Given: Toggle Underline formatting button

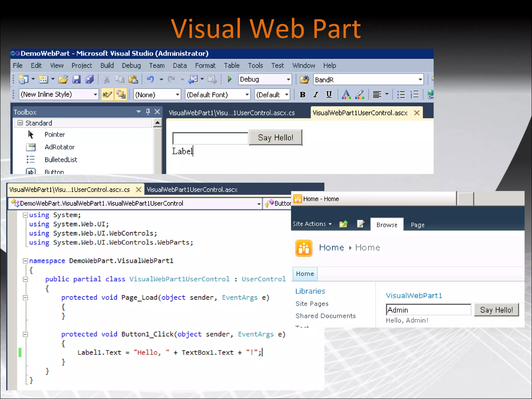Looking at the screenshot, I should (x=329, y=95).
